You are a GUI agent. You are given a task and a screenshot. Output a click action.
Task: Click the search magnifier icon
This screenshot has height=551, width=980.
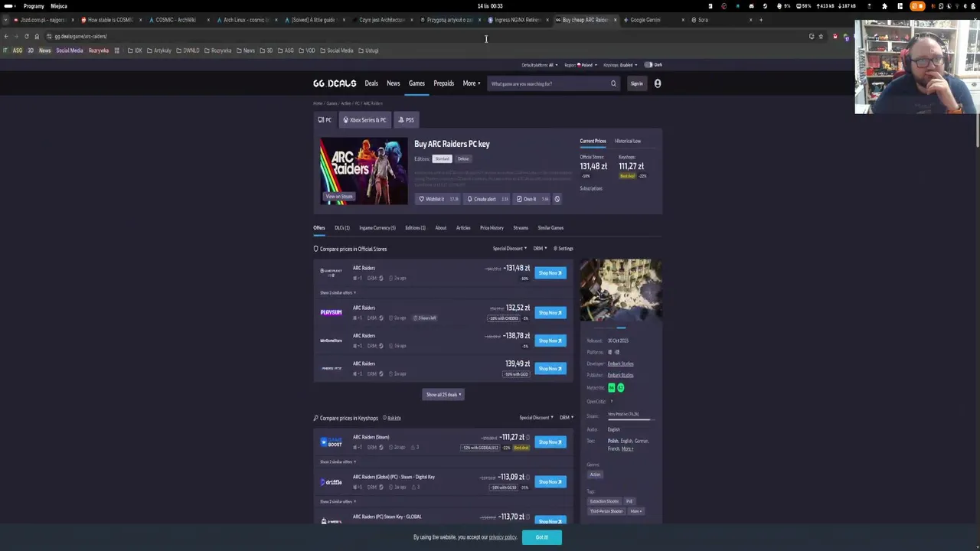click(x=613, y=83)
